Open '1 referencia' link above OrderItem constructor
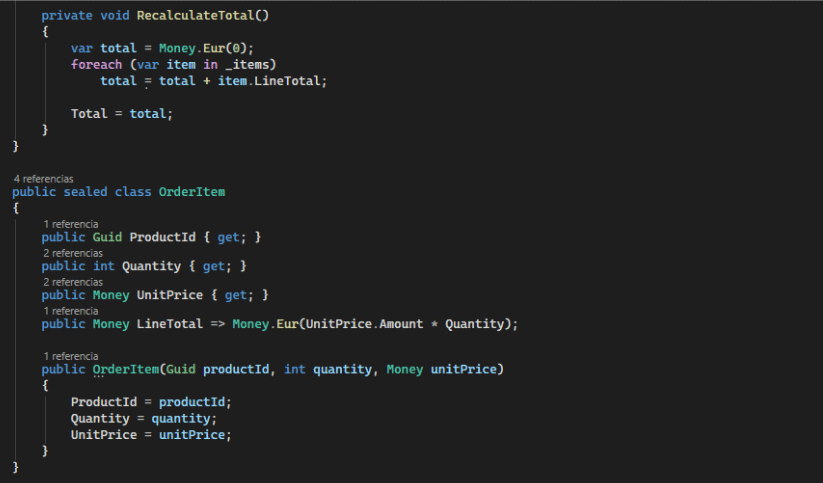The width and height of the screenshot is (823, 483). pyautogui.click(x=70, y=356)
